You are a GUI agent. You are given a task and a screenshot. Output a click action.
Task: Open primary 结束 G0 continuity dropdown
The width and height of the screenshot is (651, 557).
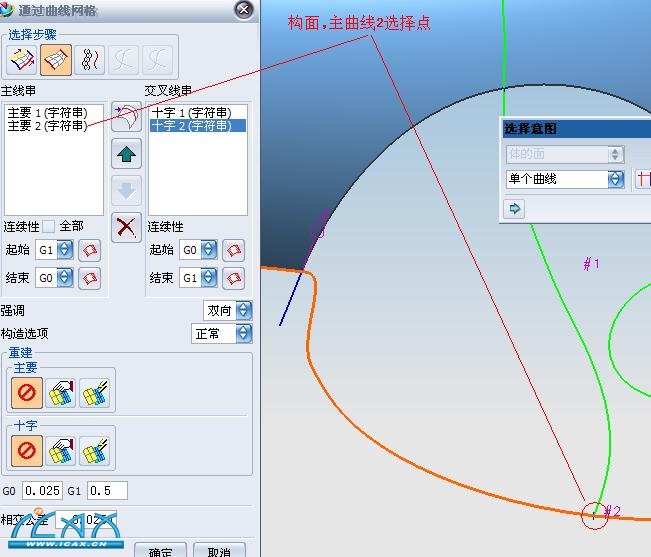coord(65,278)
